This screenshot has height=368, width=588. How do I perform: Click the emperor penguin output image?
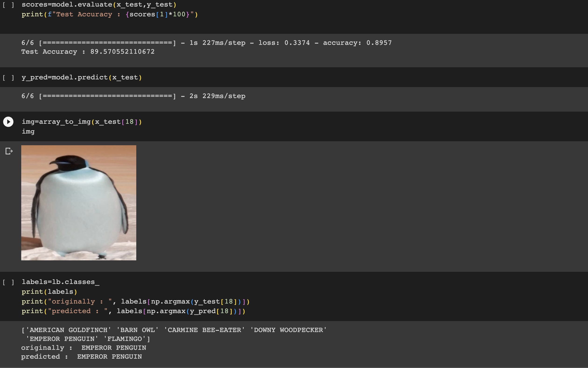click(79, 203)
